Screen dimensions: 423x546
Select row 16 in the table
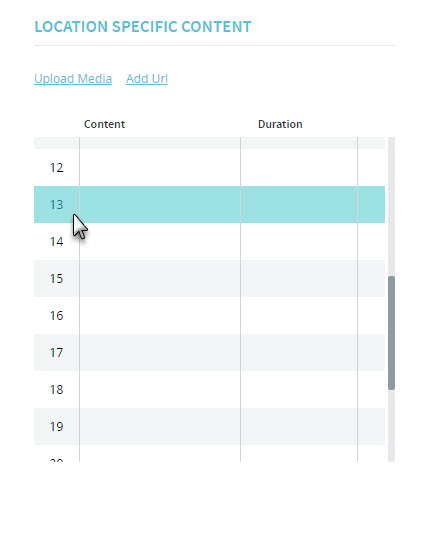(x=209, y=315)
